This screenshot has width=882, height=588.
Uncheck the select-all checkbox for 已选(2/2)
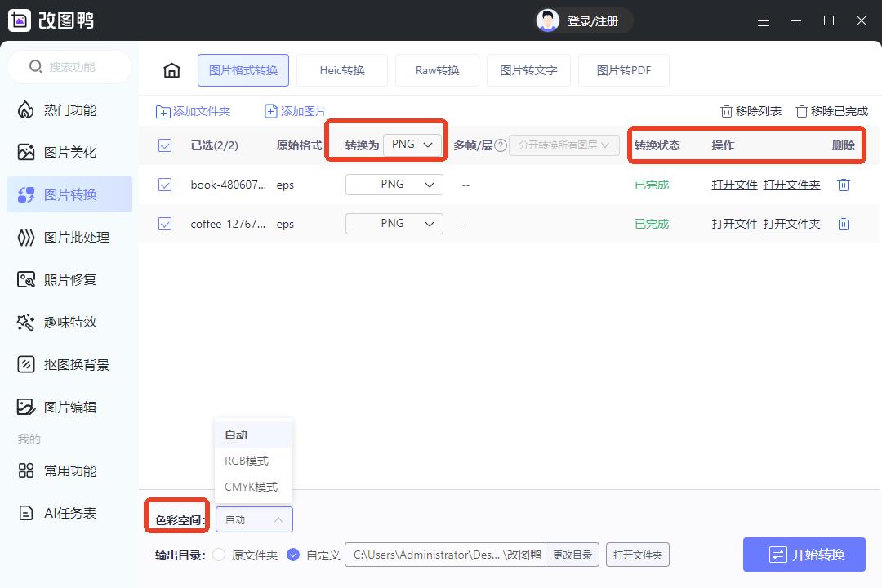tap(165, 145)
